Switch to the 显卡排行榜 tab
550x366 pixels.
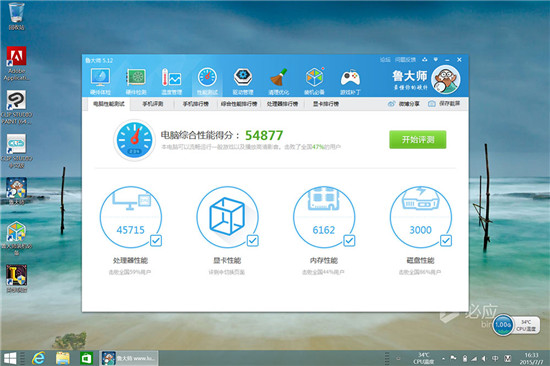coord(326,104)
